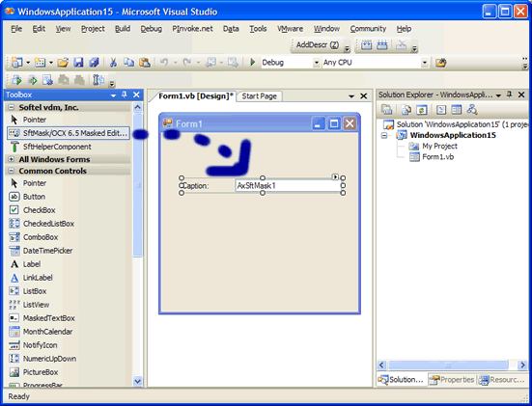Select the My Project node
Image resolution: width=532 pixels, height=406 pixels.
pos(434,146)
